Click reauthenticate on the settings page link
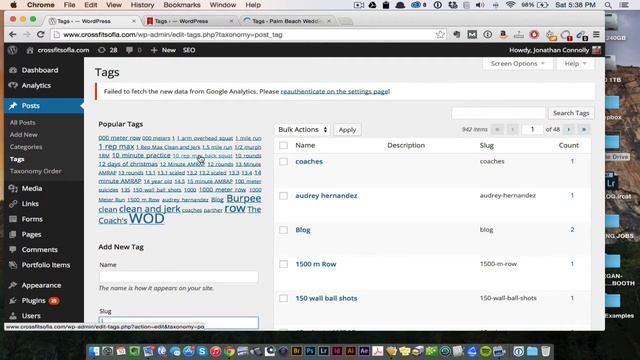This screenshot has height=360, width=640. [x=335, y=91]
